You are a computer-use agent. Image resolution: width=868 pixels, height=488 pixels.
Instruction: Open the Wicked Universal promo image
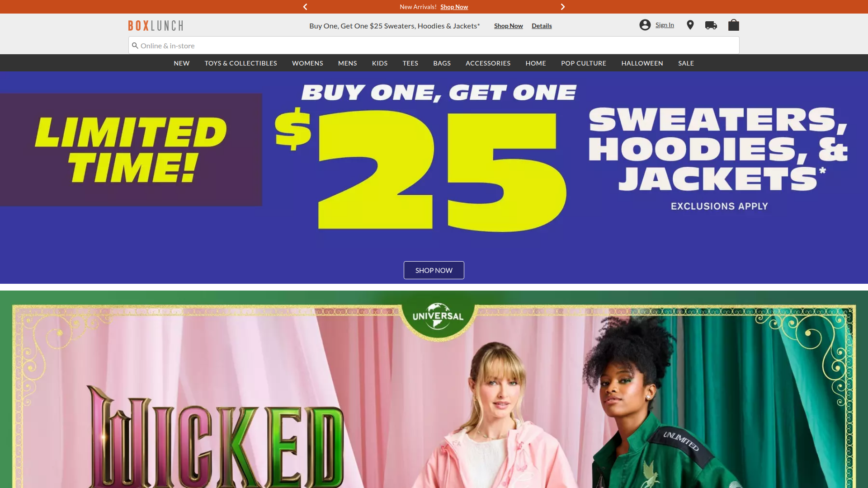click(434, 389)
